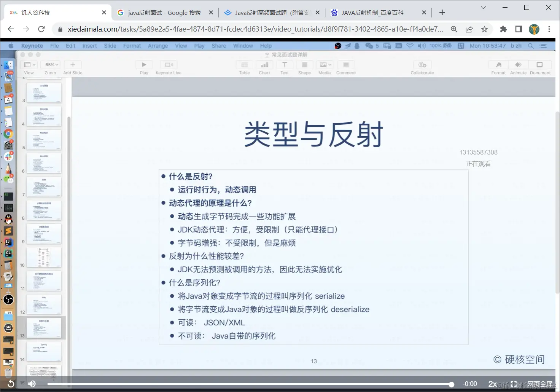Screen dimensions: 560x392
Task: Insert a Text box from the toolbar
Action: [285, 65]
